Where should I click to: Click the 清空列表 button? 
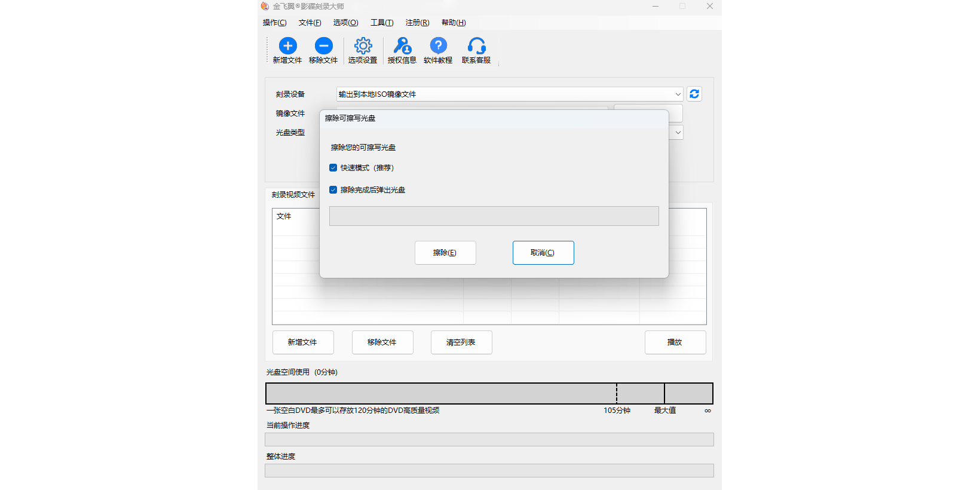click(461, 342)
